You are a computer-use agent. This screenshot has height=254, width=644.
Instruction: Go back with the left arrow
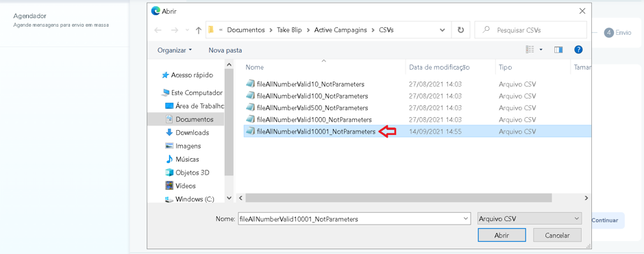tap(158, 30)
